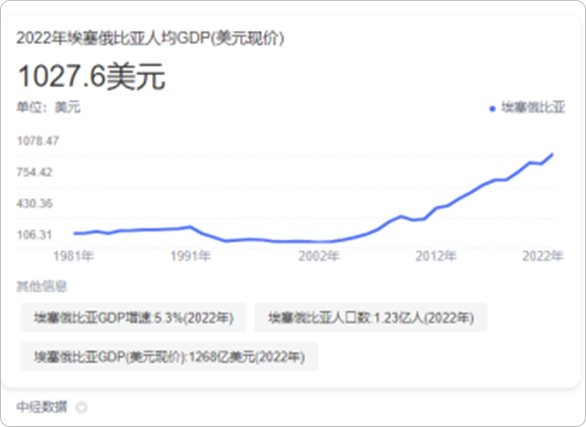Toggle the 埃塞俄比亚 legend label

coord(533,108)
